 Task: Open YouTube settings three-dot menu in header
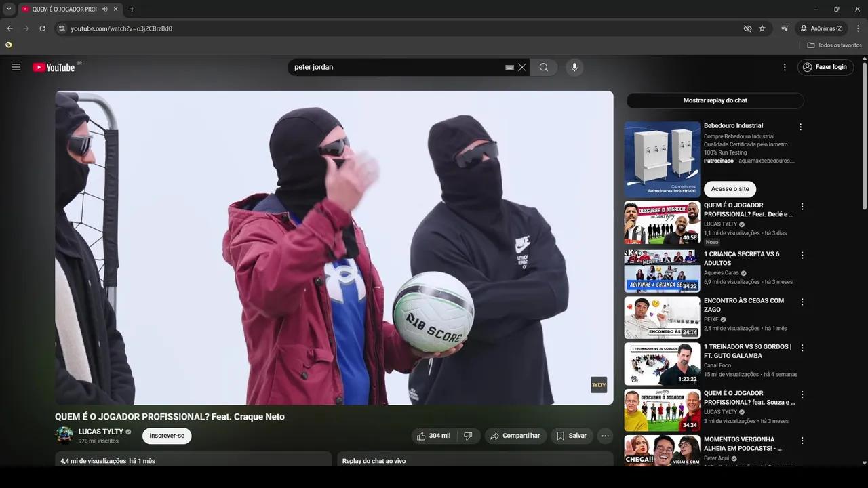(x=785, y=67)
